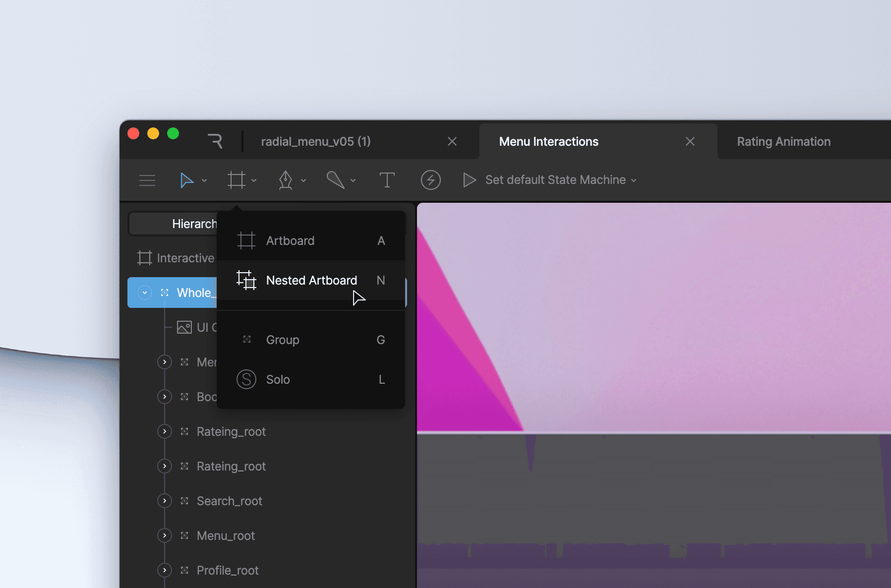Select the Bone tool

335,179
